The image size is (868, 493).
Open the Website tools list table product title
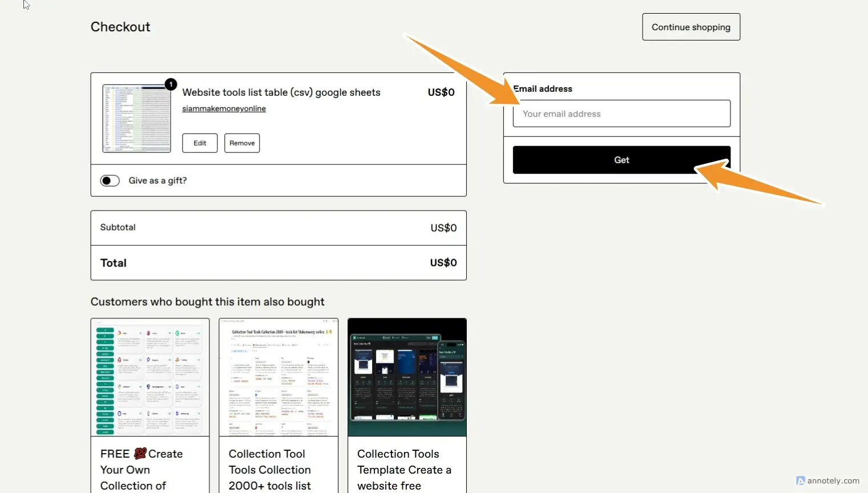pyautogui.click(x=281, y=92)
